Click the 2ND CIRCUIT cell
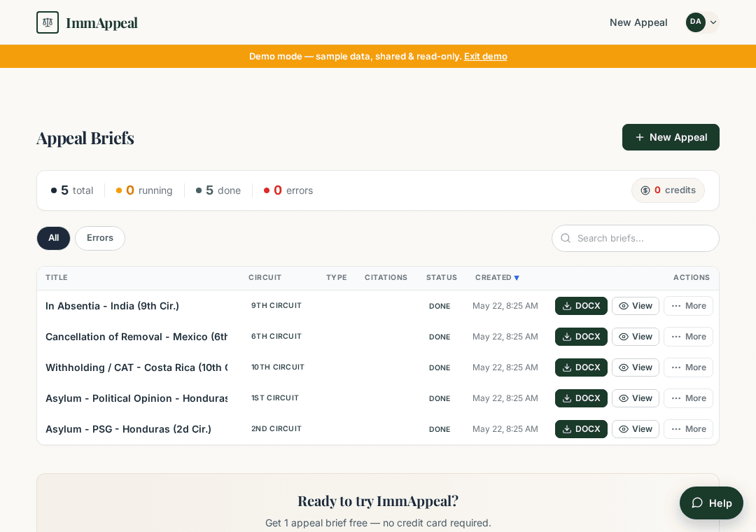This screenshot has height=532, width=756. coord(276,429)
